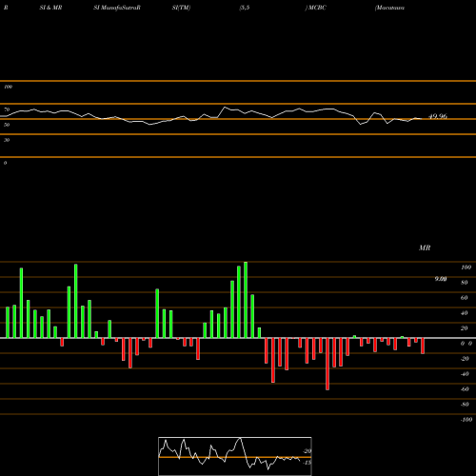
Task: Click the '(5,5' parameter text in header
Action: tap(245, 8)
